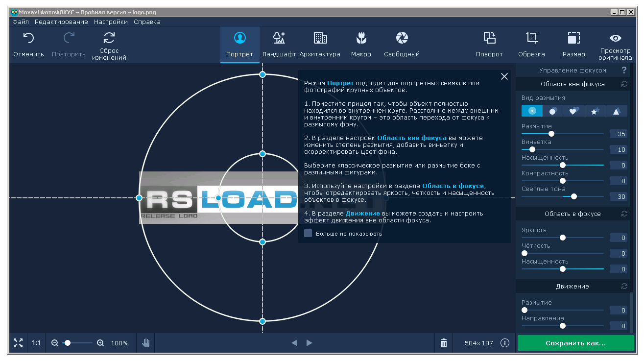Reset Движение section settings
Image resolution: width=644 pixels, height=361 pixels.
click(x=624, y=286)
